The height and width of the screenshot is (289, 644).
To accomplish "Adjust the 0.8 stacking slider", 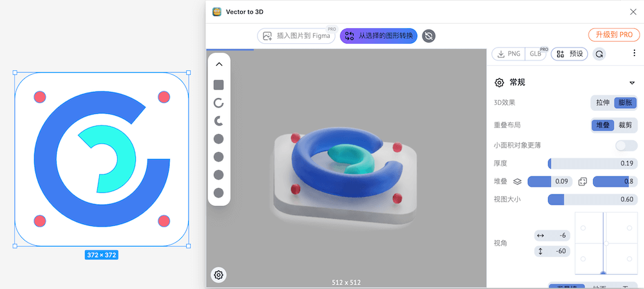I will (x=615, y=182).
